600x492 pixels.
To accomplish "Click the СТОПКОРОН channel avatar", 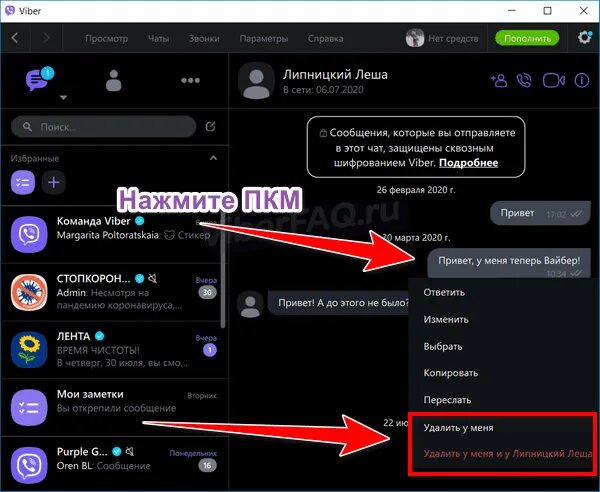I will coord(29,292).
